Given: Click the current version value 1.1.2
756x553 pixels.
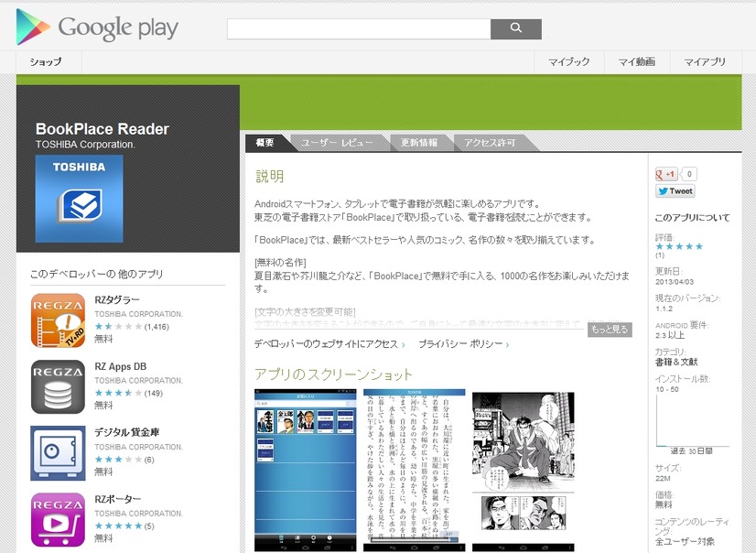Looking at the screenshot, I should click(x=664, y=309).
